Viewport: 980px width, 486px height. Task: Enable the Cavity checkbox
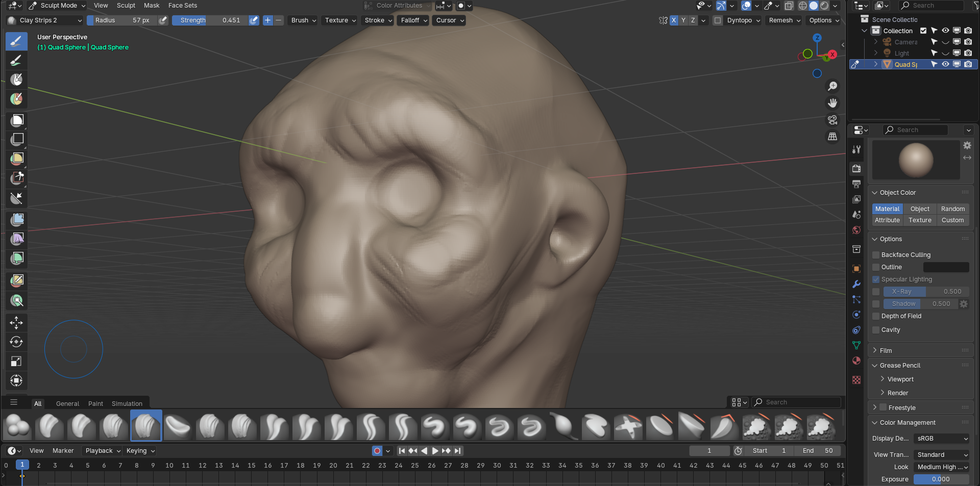[876, 330]
